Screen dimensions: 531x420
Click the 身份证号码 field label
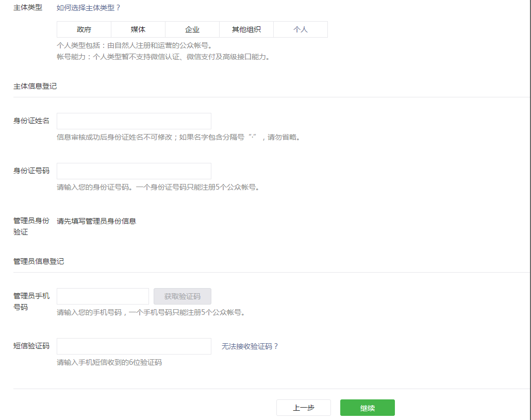pos(31,171)
